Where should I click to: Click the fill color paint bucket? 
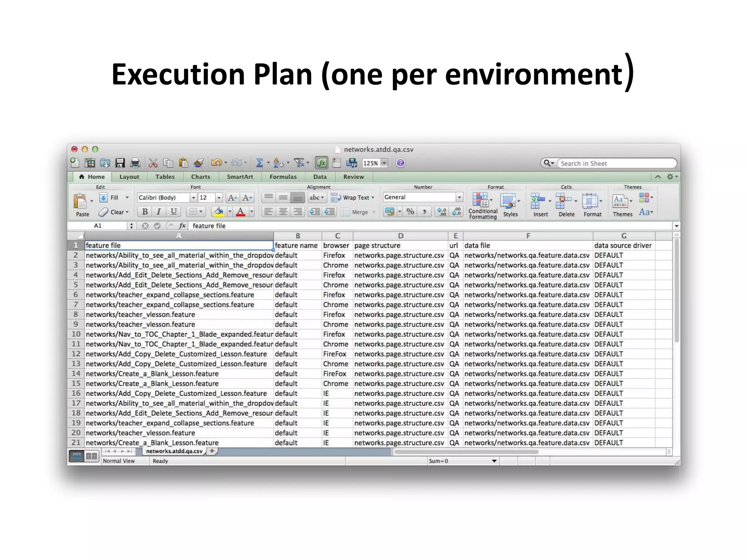pyautogui.click(x=219, y=212)
